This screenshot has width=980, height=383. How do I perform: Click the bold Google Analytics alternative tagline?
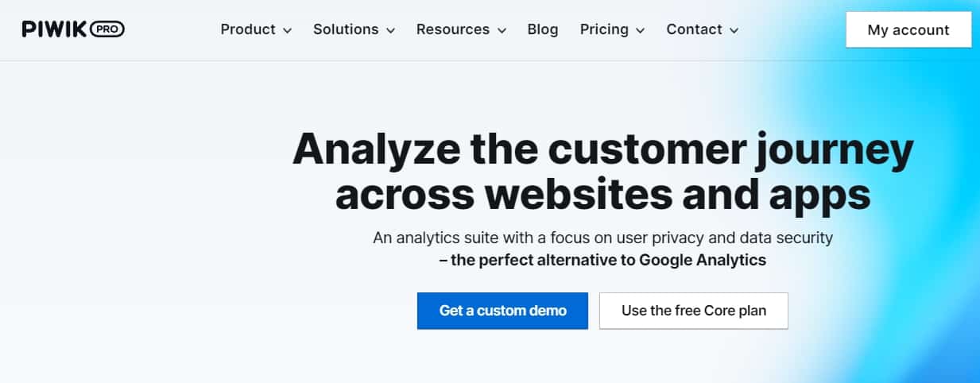pos(602,260)
